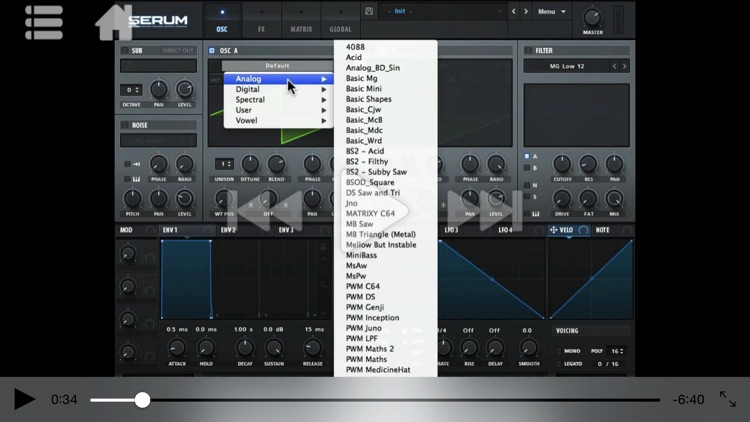Open the hamburger menu icon

pyautogui.click(x=44, y=22)
